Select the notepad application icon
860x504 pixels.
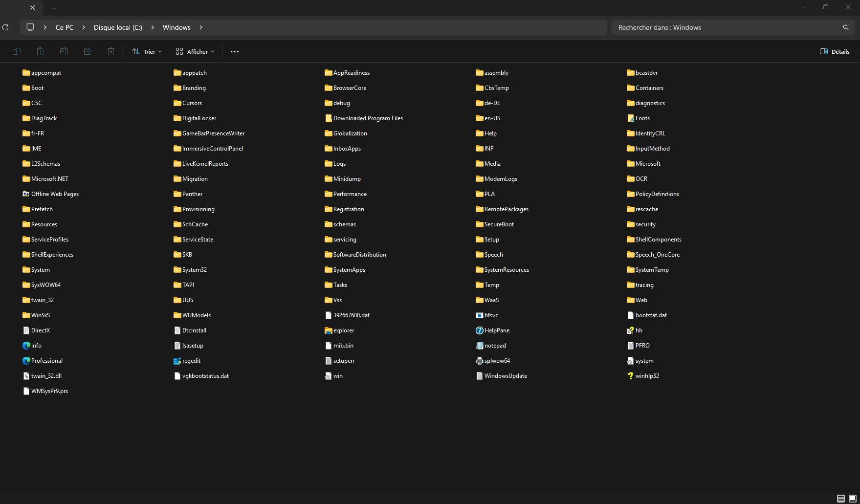click(x=480, y=346)
